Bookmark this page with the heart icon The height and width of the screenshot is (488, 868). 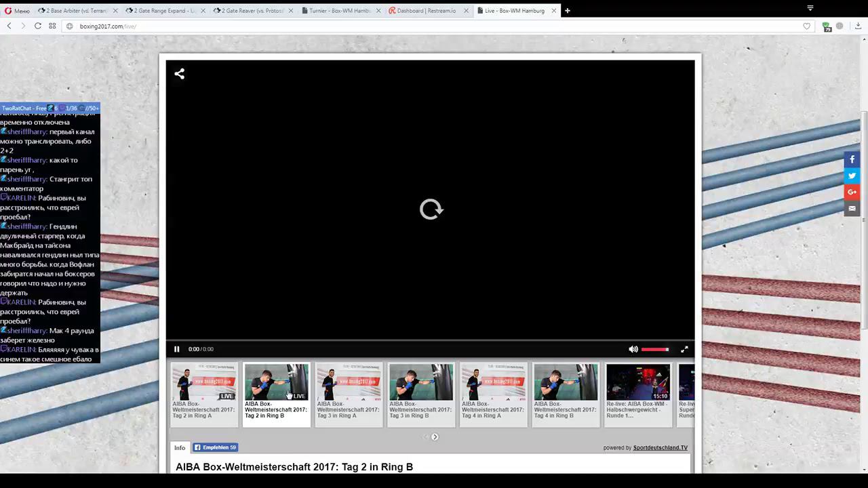(x=806, y=26)
